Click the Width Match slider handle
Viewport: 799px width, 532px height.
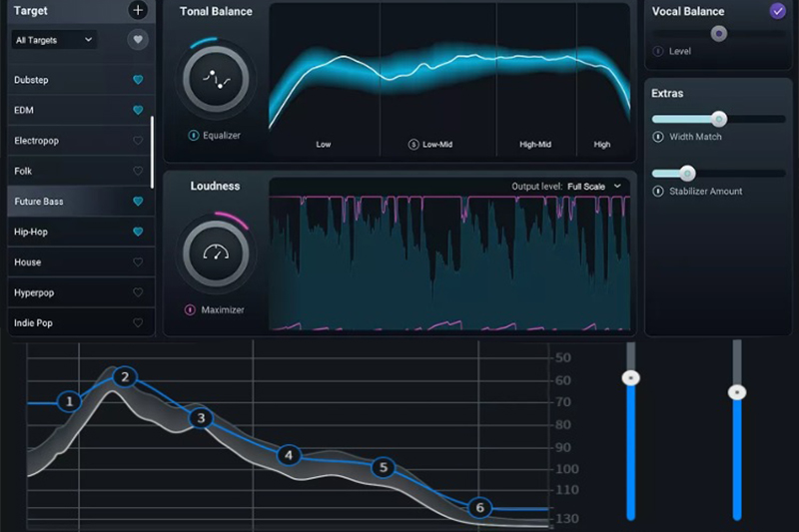click(718, 119)
